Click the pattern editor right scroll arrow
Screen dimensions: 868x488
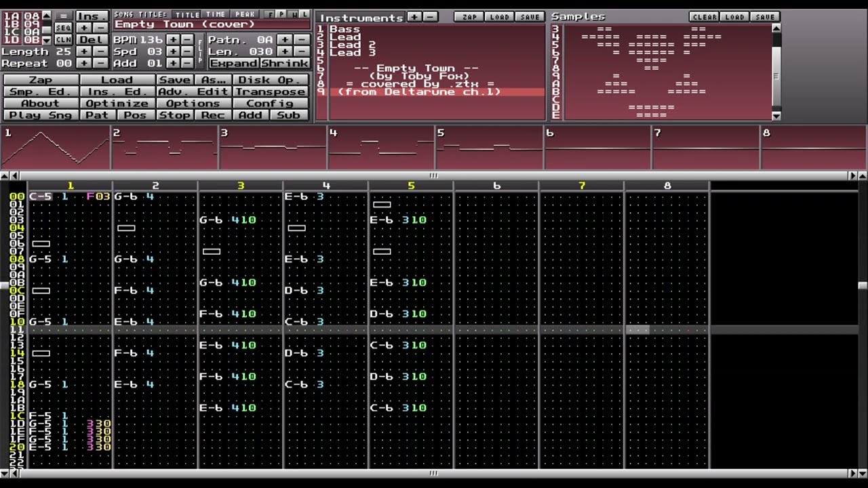853,176
